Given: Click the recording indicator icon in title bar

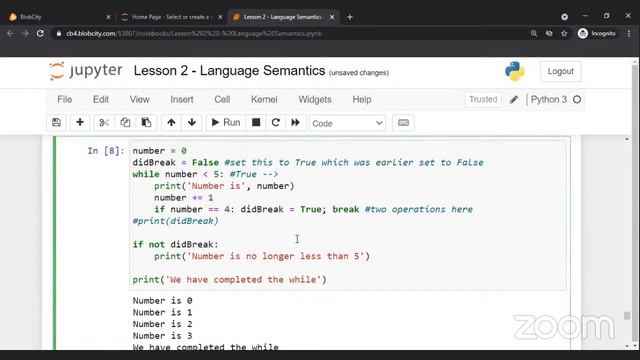Looking at the screenshot, I should click(564, 17).
